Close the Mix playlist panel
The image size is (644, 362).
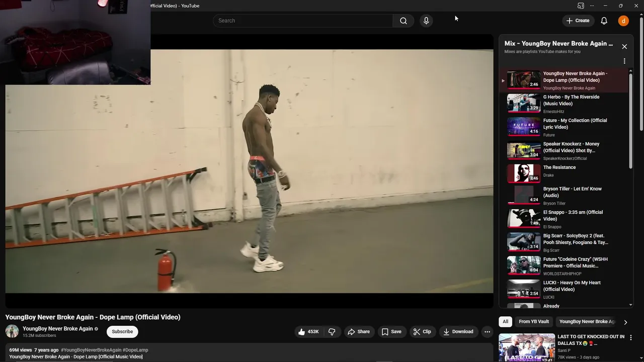tap(624, 46)
